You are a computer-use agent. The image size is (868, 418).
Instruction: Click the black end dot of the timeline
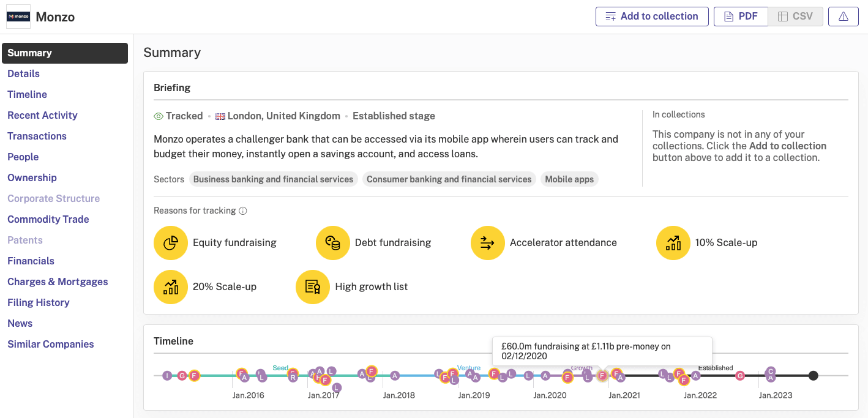click(x=813, y=376)
